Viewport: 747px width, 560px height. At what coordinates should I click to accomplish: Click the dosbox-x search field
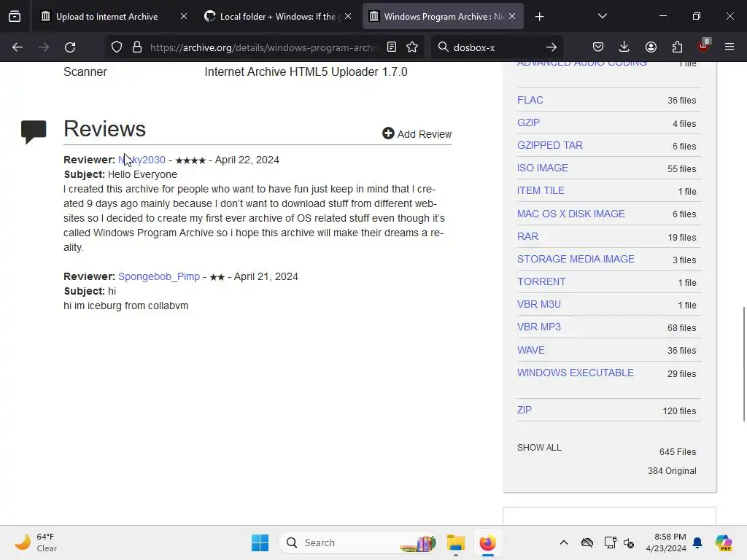(x=495, y=47)
